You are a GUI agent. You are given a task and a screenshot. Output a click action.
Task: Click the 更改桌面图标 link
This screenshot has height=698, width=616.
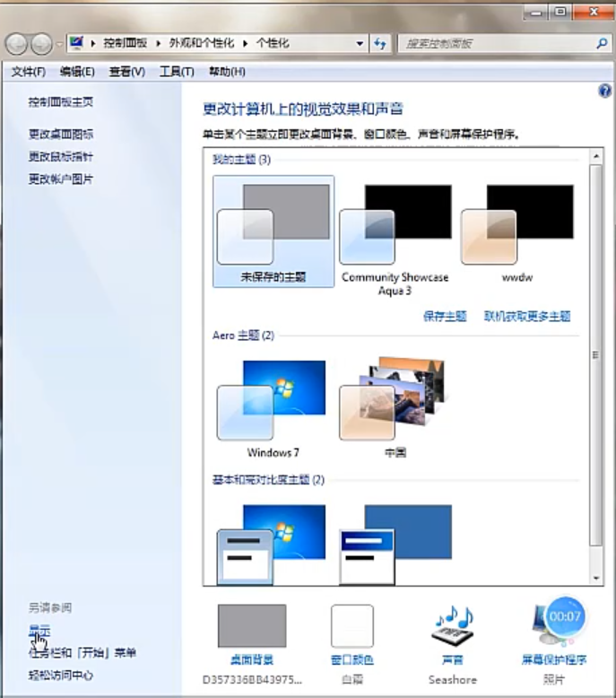pos(61,135)
